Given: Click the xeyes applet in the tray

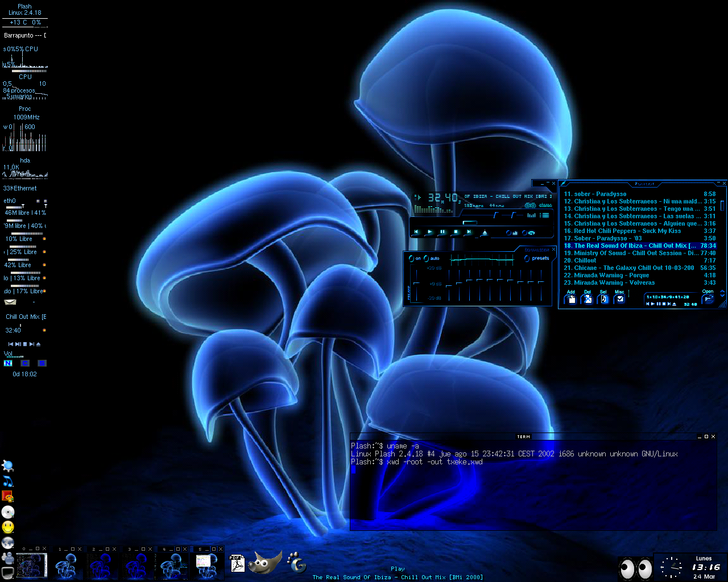Looking at the screenshot, I should (635, 568).
